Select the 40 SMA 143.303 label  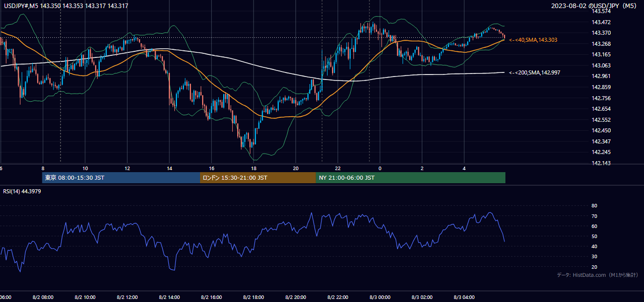pos(533,40)
